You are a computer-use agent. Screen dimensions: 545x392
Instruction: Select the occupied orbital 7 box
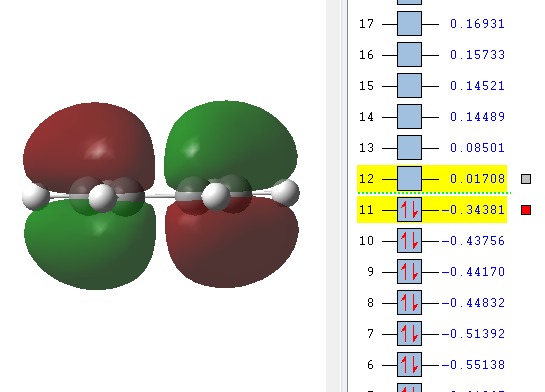[x=409, y=334]
